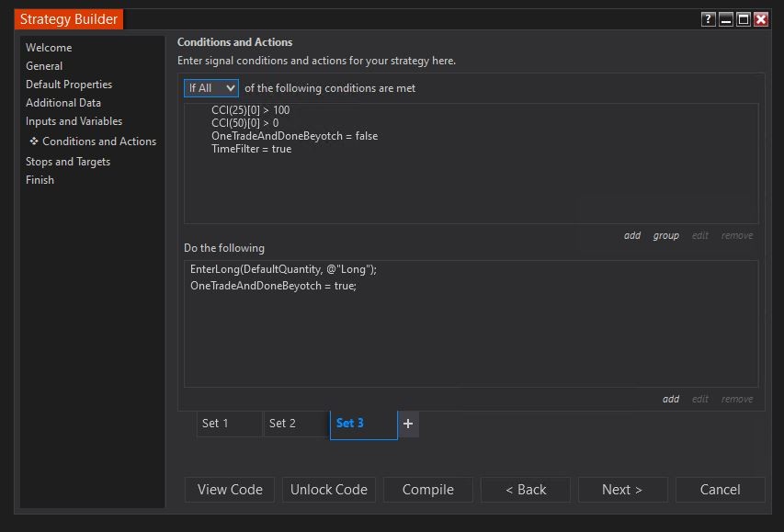
Task: Select CCI(25)[0] > 100 condition
Action: click(251, 110)
